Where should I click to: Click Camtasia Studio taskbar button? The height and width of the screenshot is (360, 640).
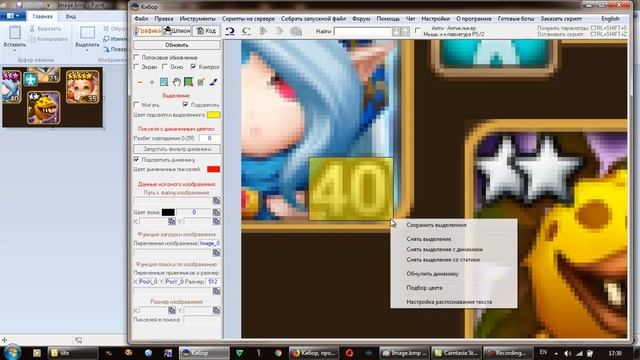coord(456,353)
